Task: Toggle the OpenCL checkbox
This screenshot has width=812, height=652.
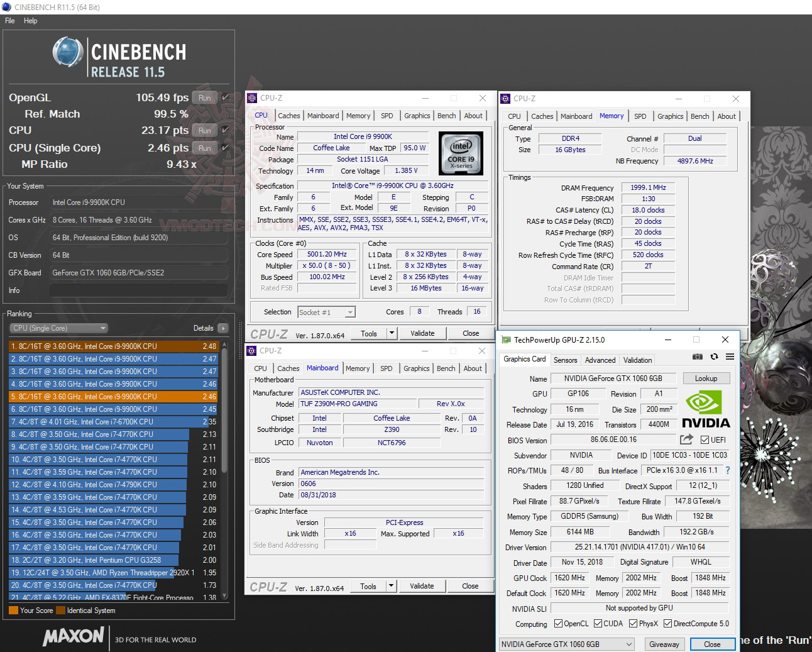Action: click(x=557, y=623)
